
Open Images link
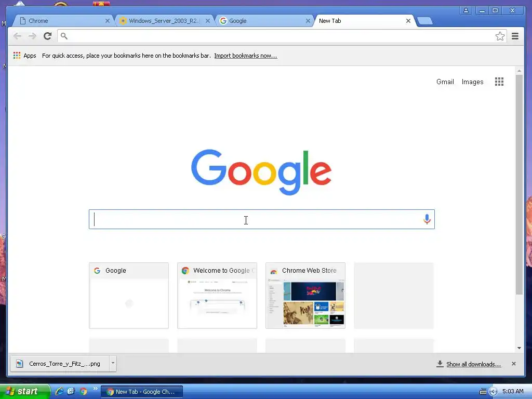coord(472,82)
